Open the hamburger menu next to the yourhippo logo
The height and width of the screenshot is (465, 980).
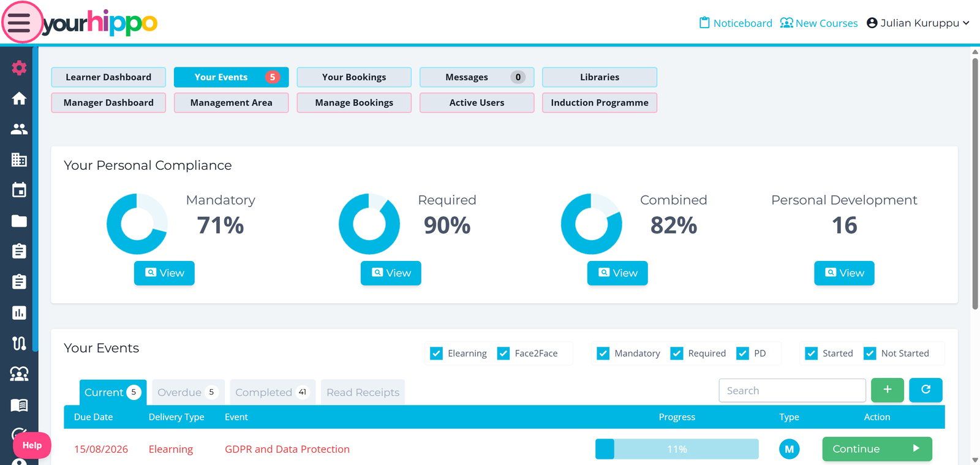tap(19, 23)
